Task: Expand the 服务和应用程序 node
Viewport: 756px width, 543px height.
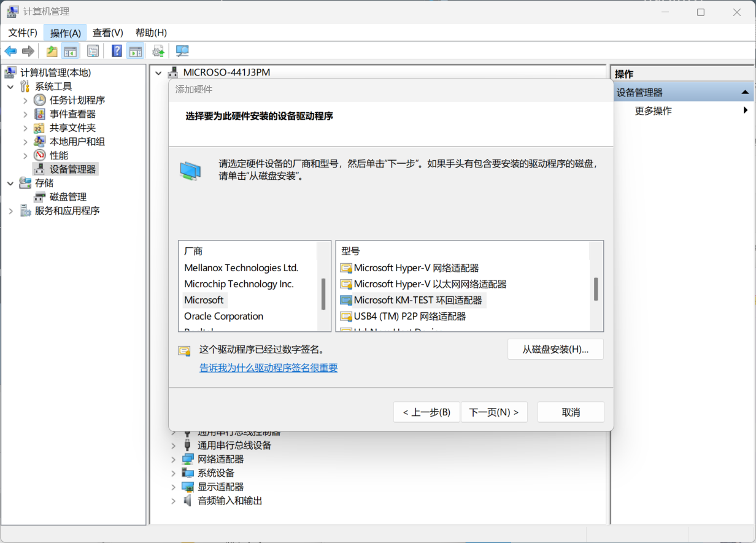Action: (10, 210)
